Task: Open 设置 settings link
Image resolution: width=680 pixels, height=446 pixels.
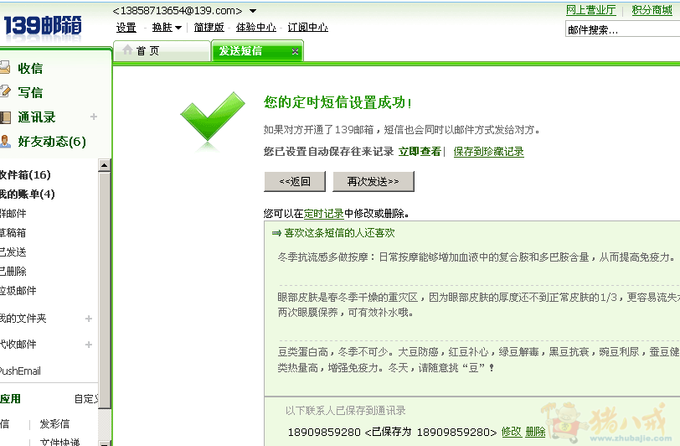Action: [x=126, y=27]
